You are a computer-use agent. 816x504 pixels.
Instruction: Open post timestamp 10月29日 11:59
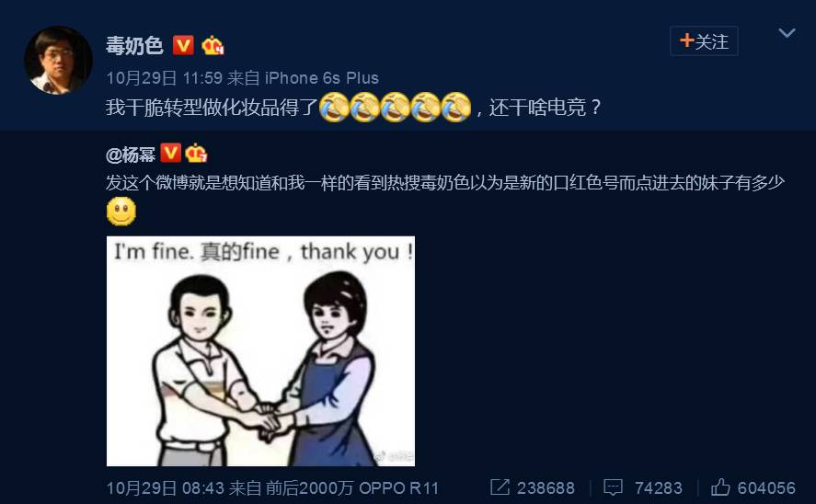click(165, 78)
